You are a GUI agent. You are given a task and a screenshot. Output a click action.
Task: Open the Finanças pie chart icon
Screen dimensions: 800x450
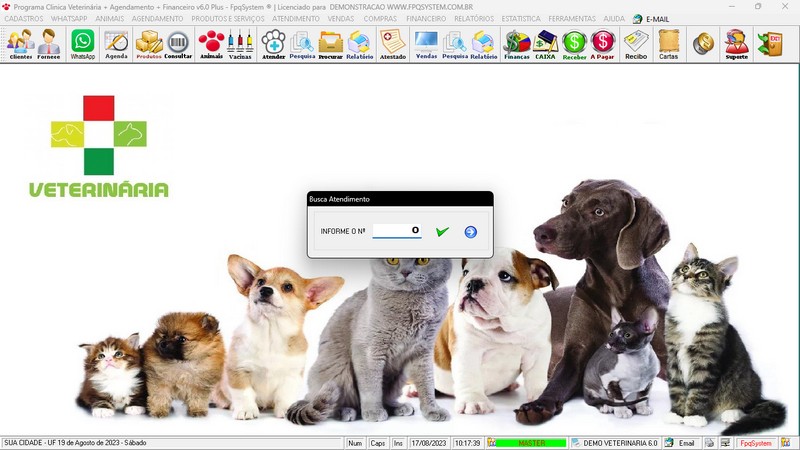coord(517,44)
